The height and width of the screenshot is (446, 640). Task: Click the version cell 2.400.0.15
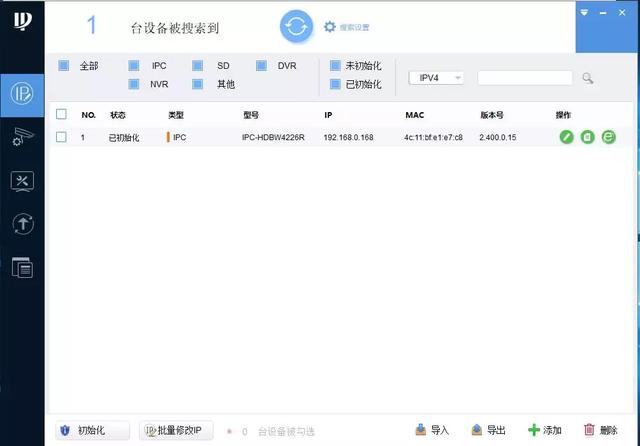click(x=498, y=138)
